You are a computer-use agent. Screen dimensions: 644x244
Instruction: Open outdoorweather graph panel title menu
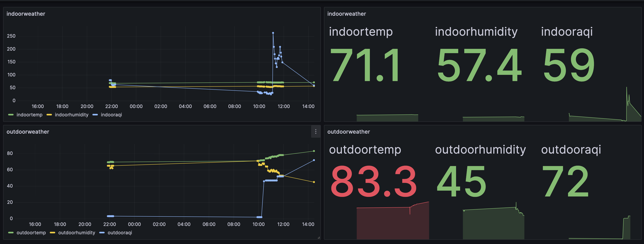(x=28, y=132)
